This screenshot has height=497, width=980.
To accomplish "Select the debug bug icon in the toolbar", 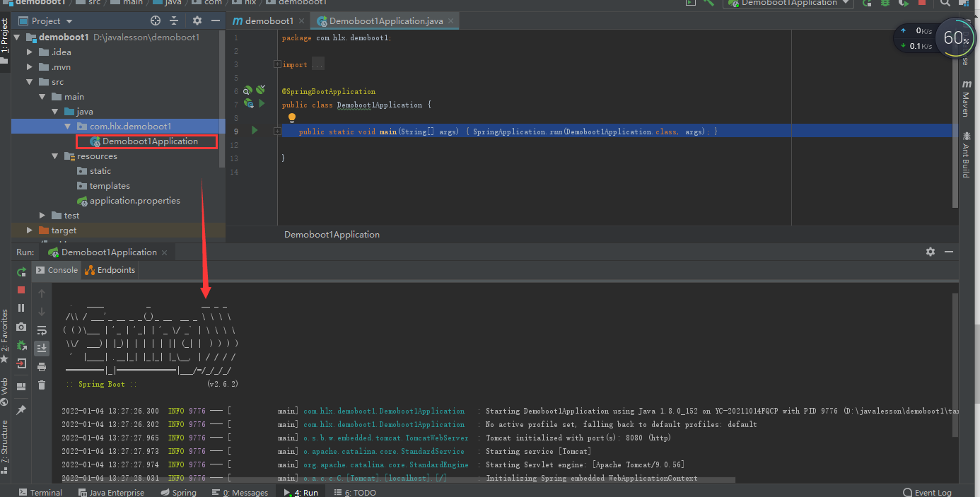I will [885, 4].
